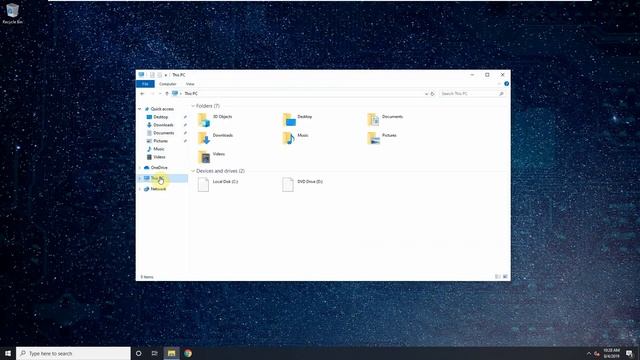
Task: Click the search magnifier icon in Explorer
Action: coord(501,93)
